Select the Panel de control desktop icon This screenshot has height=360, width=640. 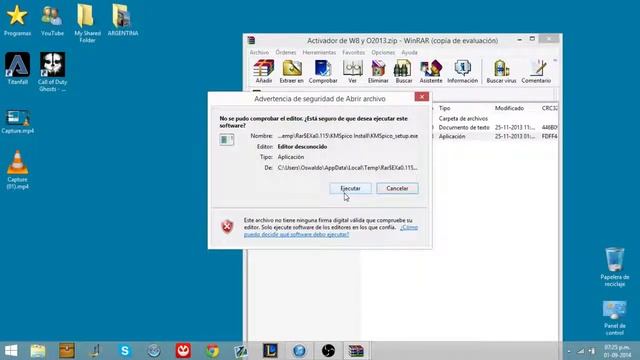[615, 318]
